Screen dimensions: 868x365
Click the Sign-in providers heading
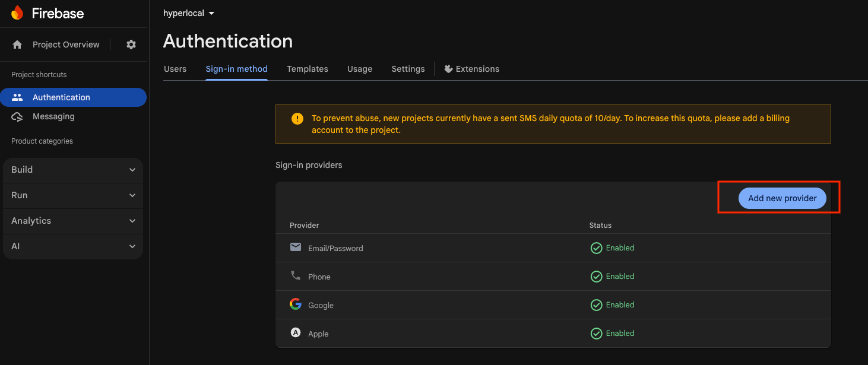(309, 165)
